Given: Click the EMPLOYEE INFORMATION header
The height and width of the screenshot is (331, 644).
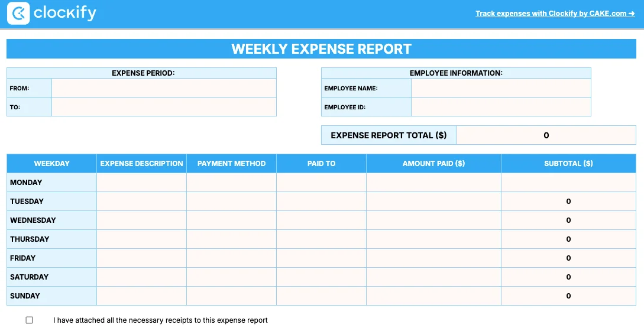Looking at the screenshot, I should click(x=456, y=73).
